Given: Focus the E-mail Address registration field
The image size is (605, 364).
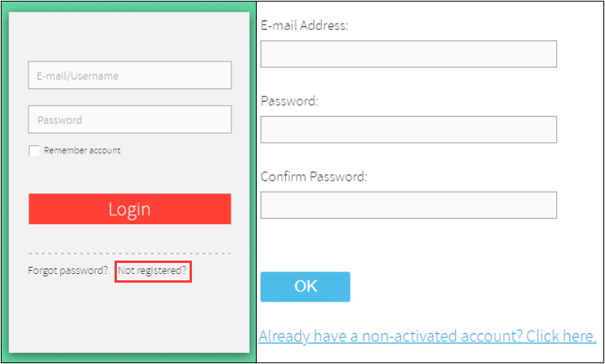Looking at the screenshot, I should click(408, 54).
